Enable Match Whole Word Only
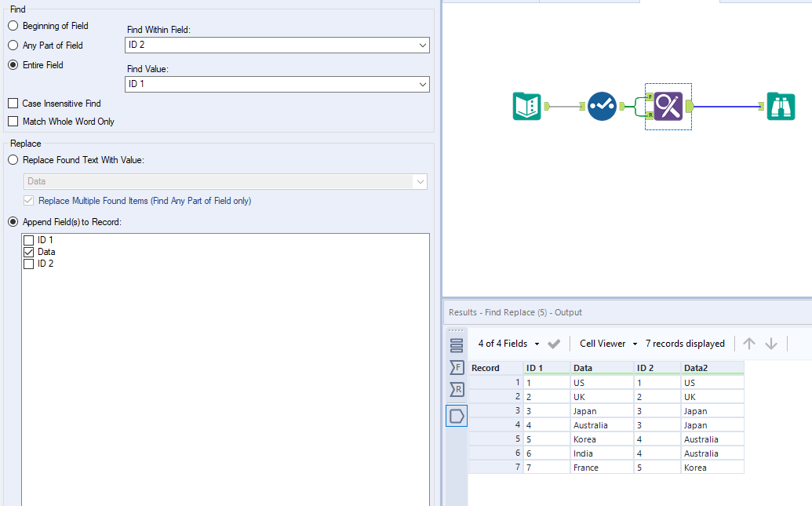812x506 pixels. pos(13,122)
